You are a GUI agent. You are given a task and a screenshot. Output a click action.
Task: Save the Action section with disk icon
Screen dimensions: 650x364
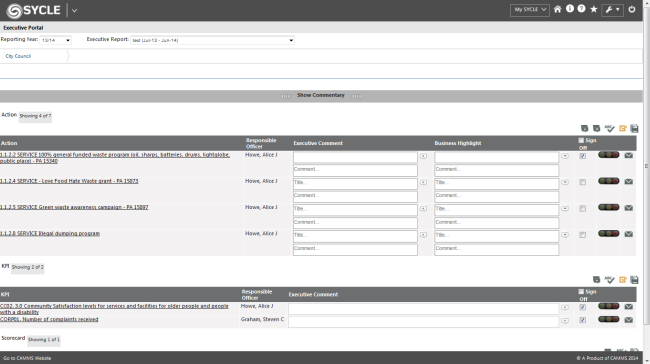(x=634, y=129)
